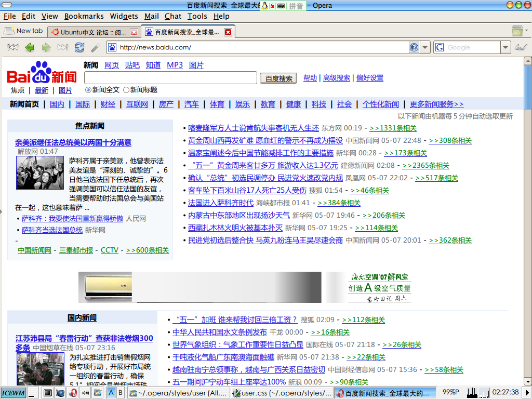Click the Google search field
Image resolution: width=532 pixels, height=399 pixels.
(472, 47)
